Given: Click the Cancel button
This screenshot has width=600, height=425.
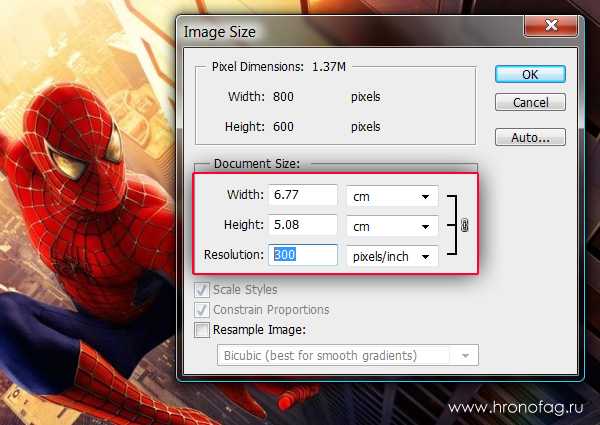Looking at the screenshot, I should pos(530,102).
